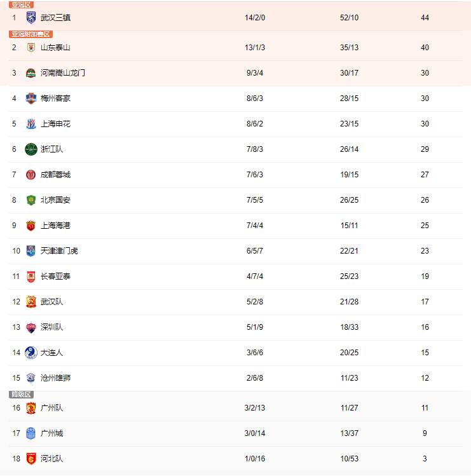
Task: Click the 大连人 team logo
Action: tap(31, 353)
